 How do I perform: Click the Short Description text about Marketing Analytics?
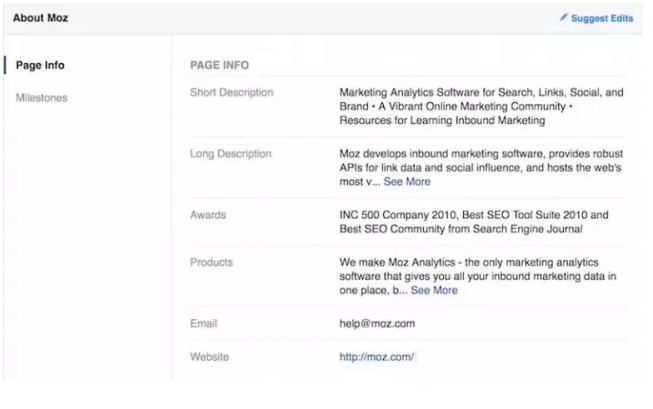481,106
